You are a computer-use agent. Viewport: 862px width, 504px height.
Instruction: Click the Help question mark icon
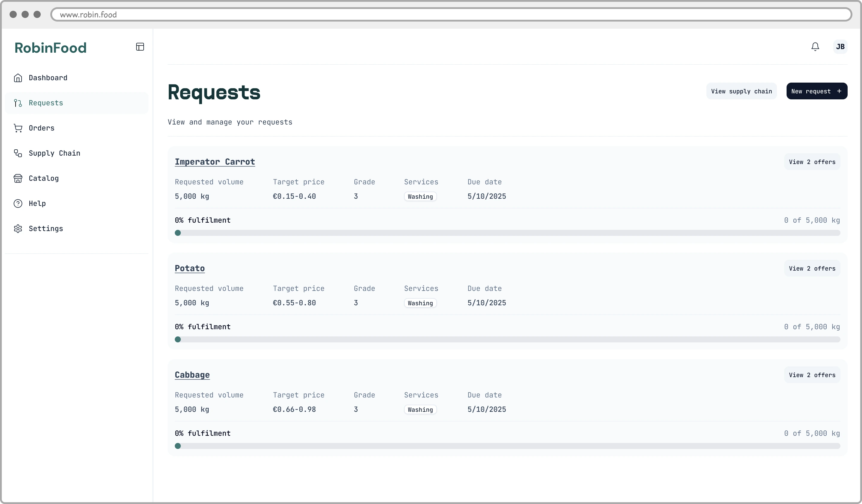(x=18, y=204)
